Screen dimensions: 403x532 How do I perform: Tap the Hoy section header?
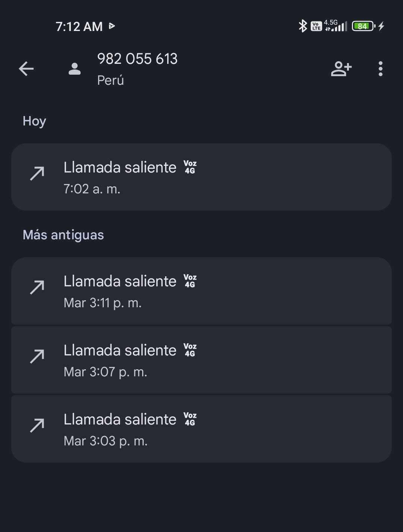pos(34,121)
